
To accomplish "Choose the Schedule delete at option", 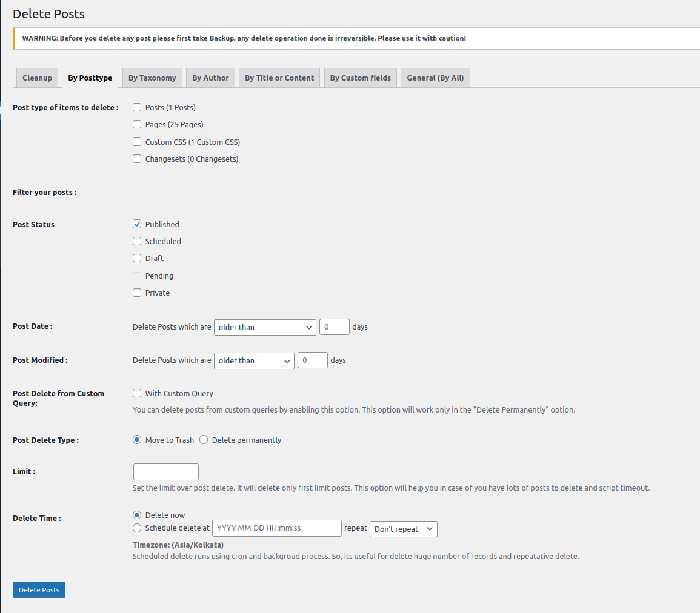I will 137,528.
